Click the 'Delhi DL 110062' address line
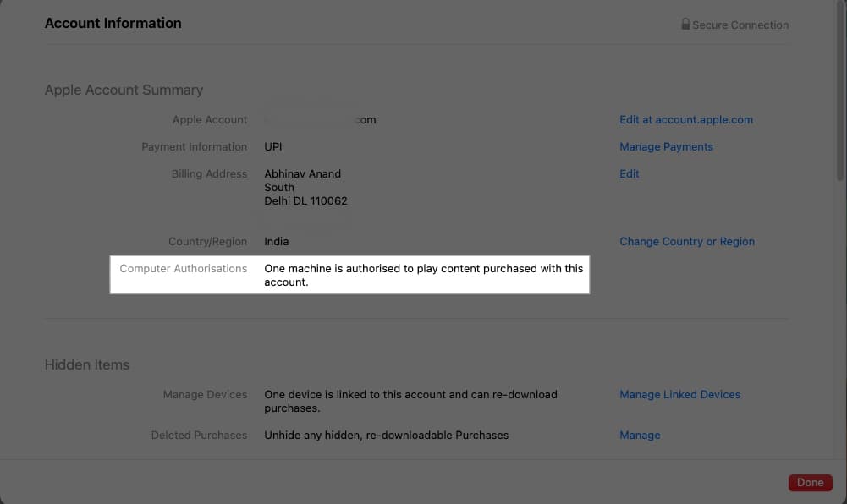 305,200
